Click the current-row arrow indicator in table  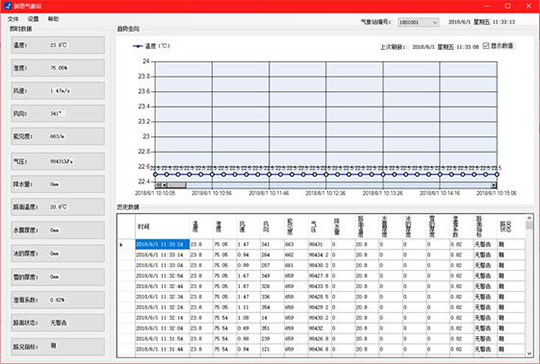[121, 245]
